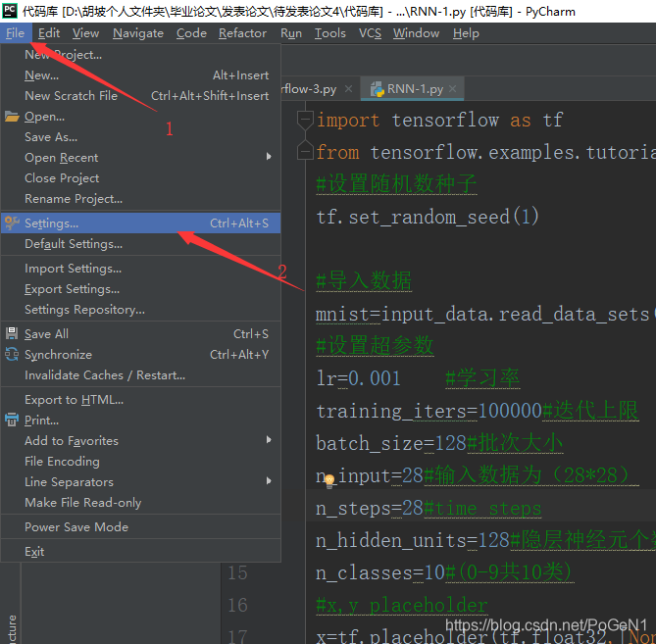Open the Navigate menu
The width and height of the screenshot is (656, 644).
pyautogui.click(x=138, y=33)
